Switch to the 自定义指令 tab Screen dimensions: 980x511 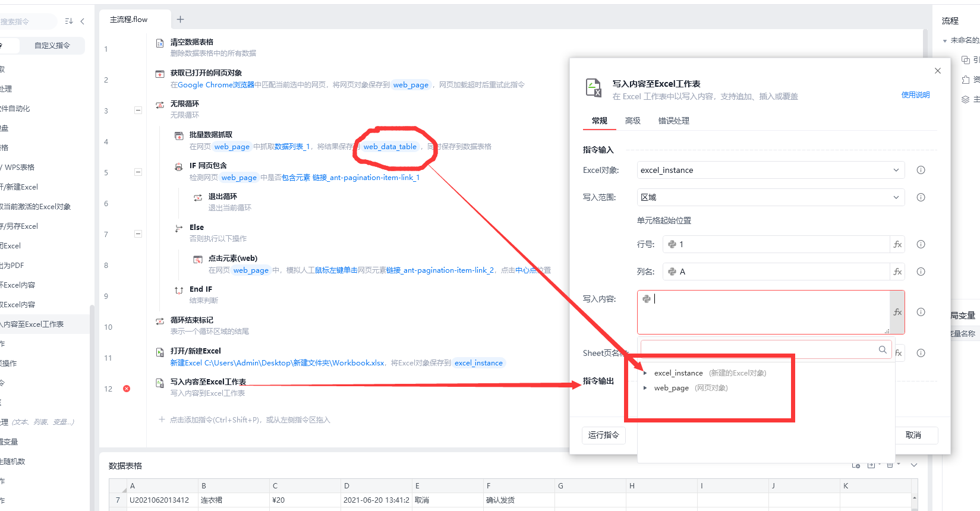[x=52, y=46]
